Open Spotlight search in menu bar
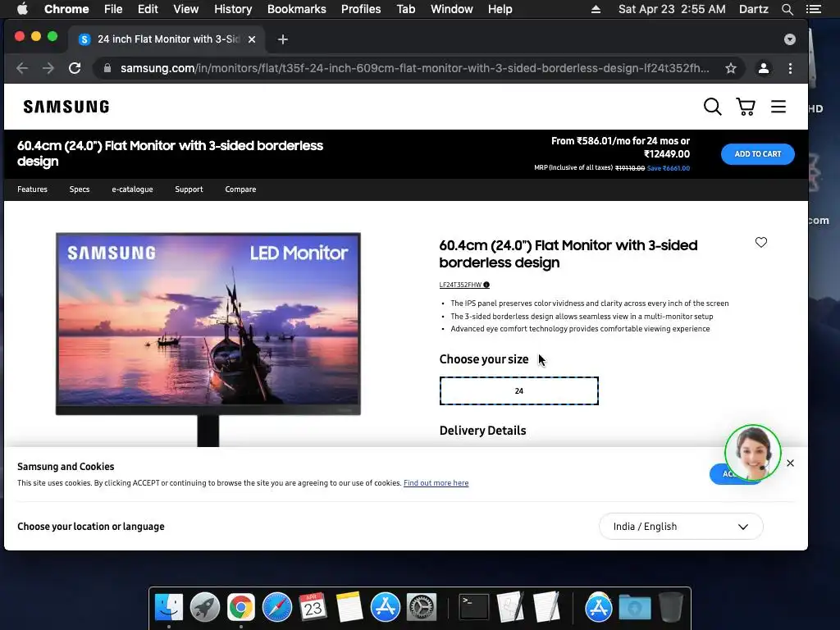 click(787, 9)
